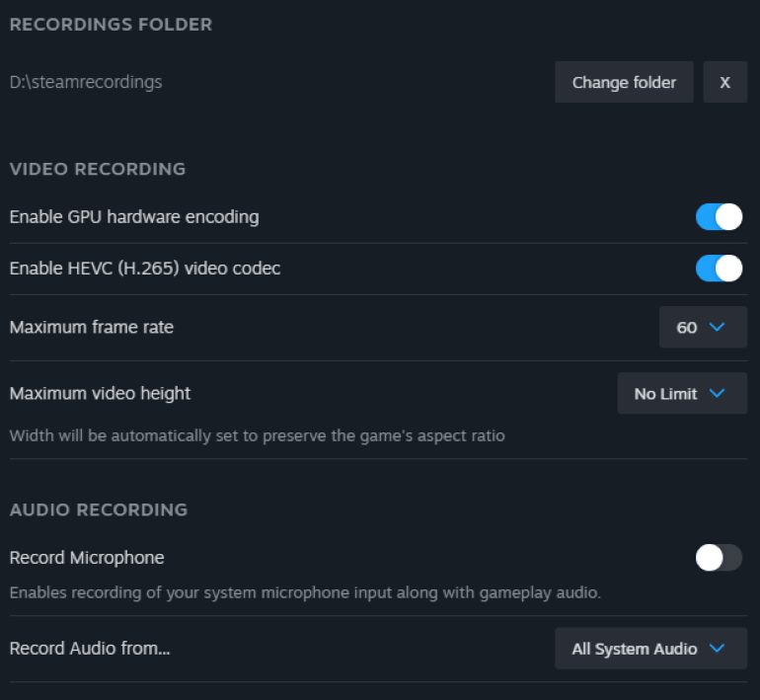The width and height of the screenshot is (760, 700).
Task: Turn off HEVC (H.265) video codec
Action: (719, 269)
